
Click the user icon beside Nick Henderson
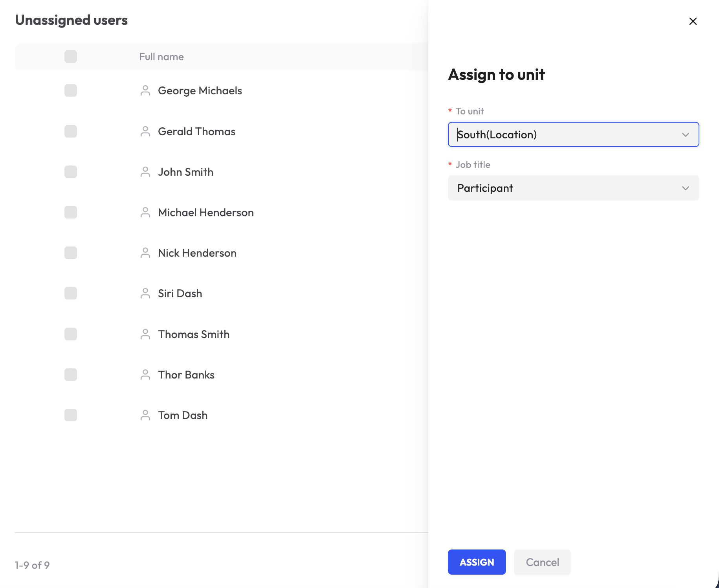coord(145,253)
